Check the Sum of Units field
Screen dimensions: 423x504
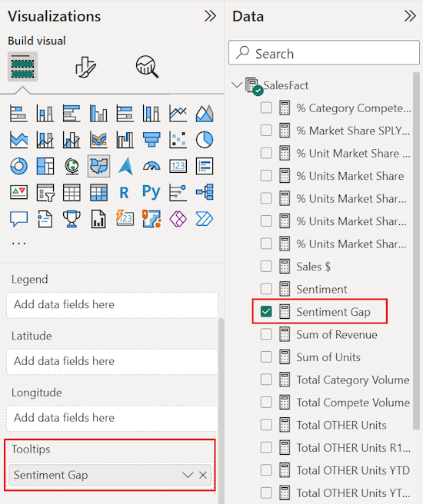tap(266, 356)
